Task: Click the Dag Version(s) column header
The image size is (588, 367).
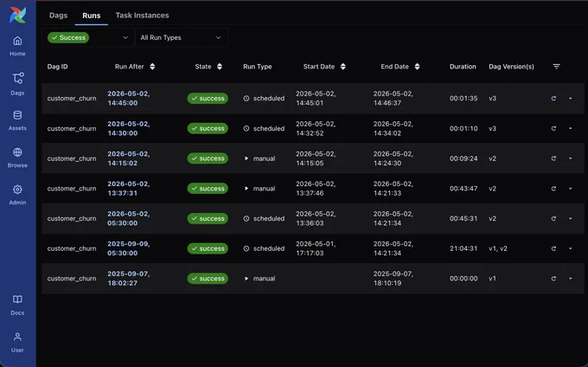Action: tap(511, 67)
